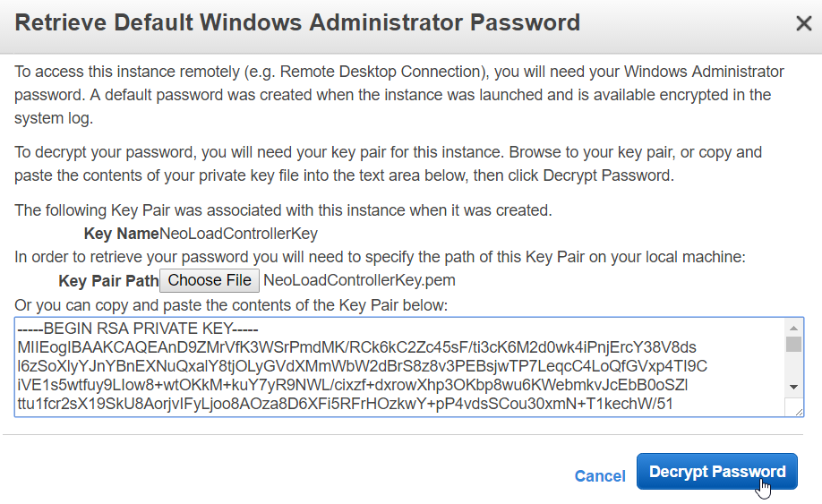Click the key text area scroll-up arrow
This screenshot has height=504, width=822.
tap(793, 328)
